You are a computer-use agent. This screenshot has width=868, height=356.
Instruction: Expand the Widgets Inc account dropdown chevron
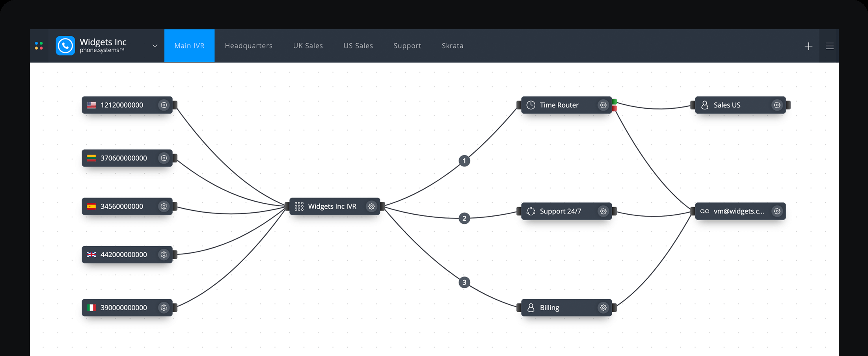155,46
